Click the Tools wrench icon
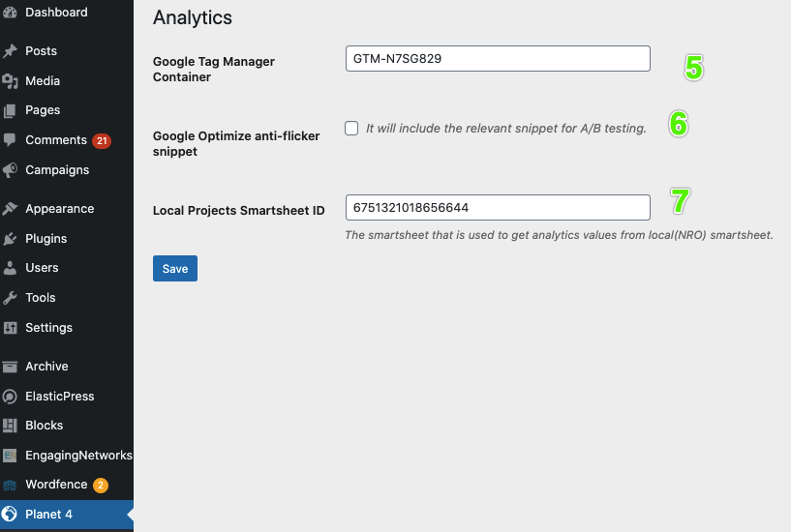The width and height of the screenshot is (791, 532). point(10,298)
